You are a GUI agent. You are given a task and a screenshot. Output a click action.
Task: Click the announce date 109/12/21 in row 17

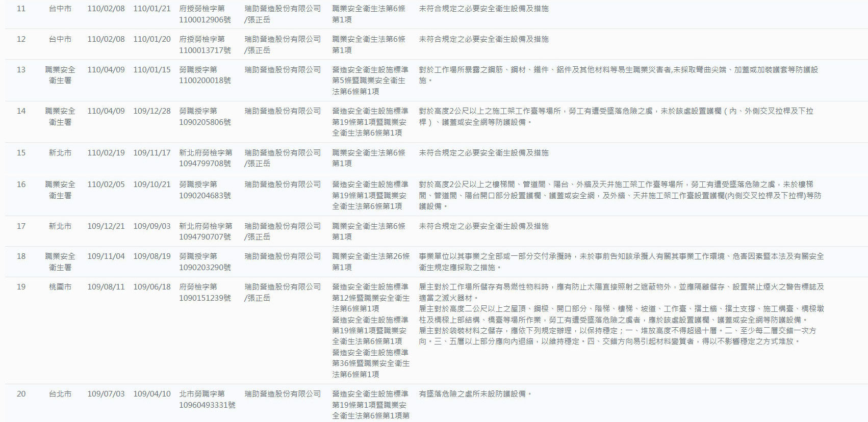106,226
